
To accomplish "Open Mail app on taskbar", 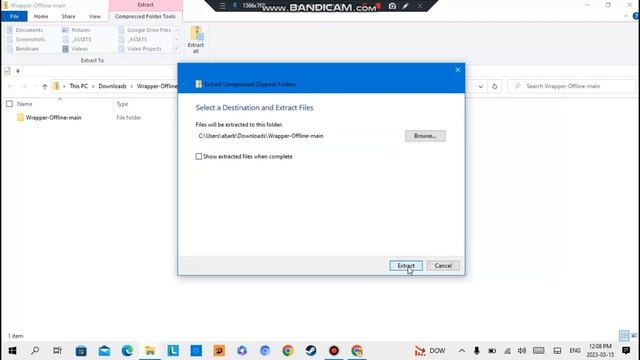I will pyautogui.click(x=104, y=351).
